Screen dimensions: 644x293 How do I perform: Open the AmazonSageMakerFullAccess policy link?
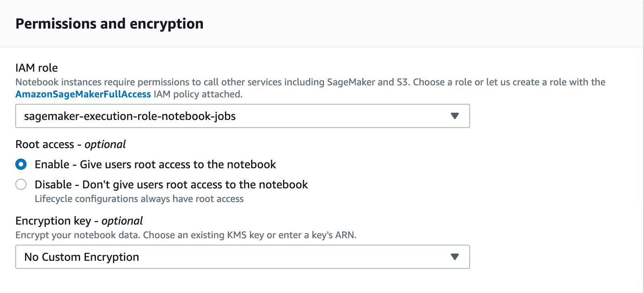click(x=83, y=94)
